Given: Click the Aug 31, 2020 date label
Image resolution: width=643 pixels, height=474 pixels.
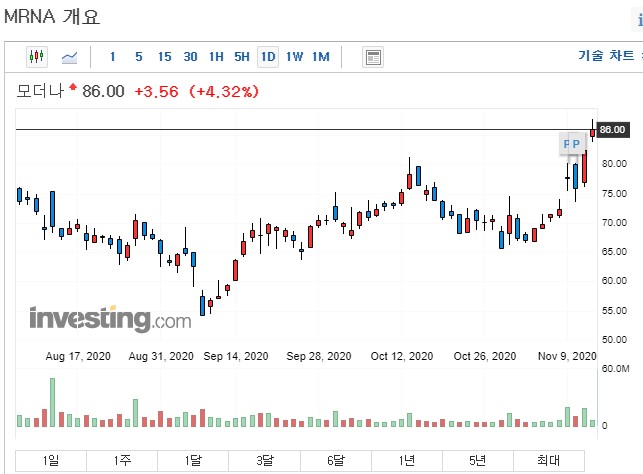Looking at the screenshot, I should [161, 356].
